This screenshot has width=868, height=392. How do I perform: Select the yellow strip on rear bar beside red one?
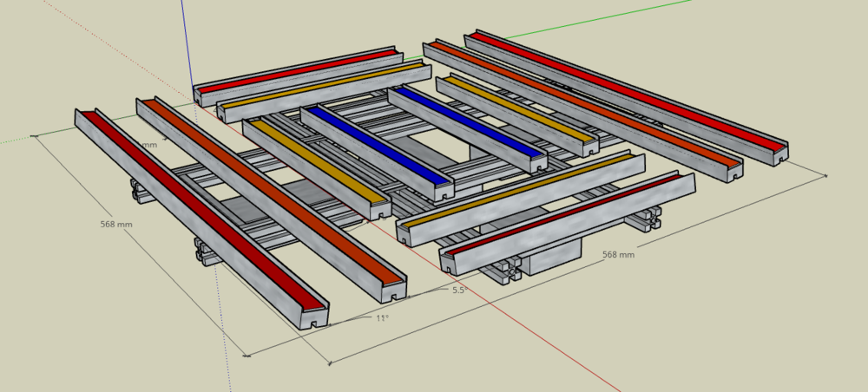[325, 85]
